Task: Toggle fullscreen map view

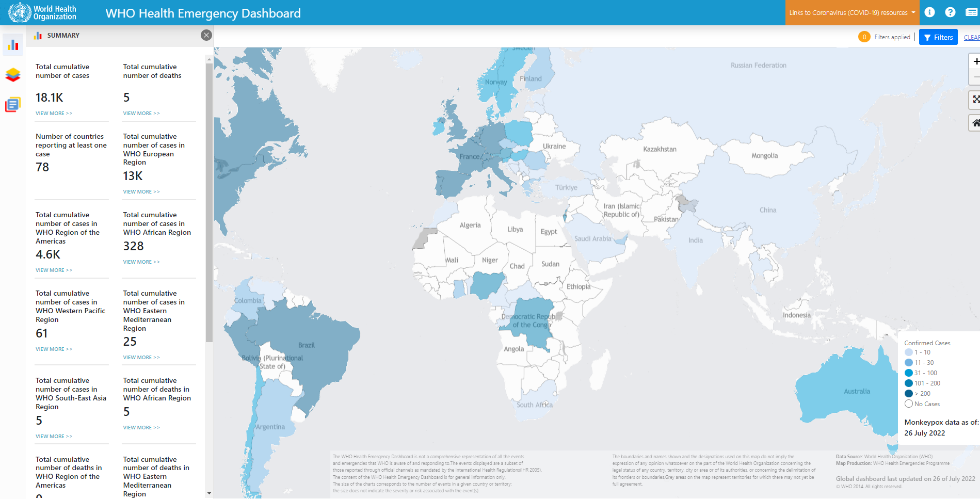Action: pyautogui.click(x=975, y=99)
